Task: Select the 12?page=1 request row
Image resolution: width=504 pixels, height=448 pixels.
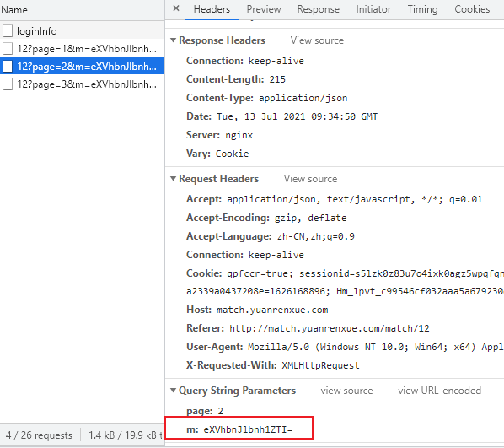Action: (82, 49)
